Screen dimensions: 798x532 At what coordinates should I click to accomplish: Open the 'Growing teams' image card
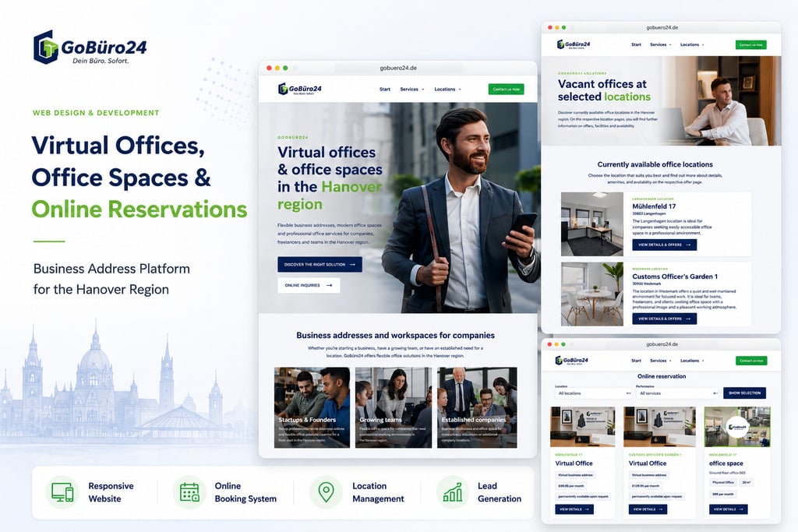point(394,407)
